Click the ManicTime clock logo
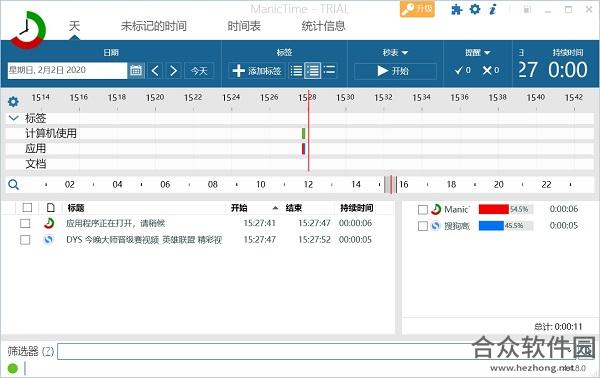Viewport: 600px width, 378px height. point(27,30)
